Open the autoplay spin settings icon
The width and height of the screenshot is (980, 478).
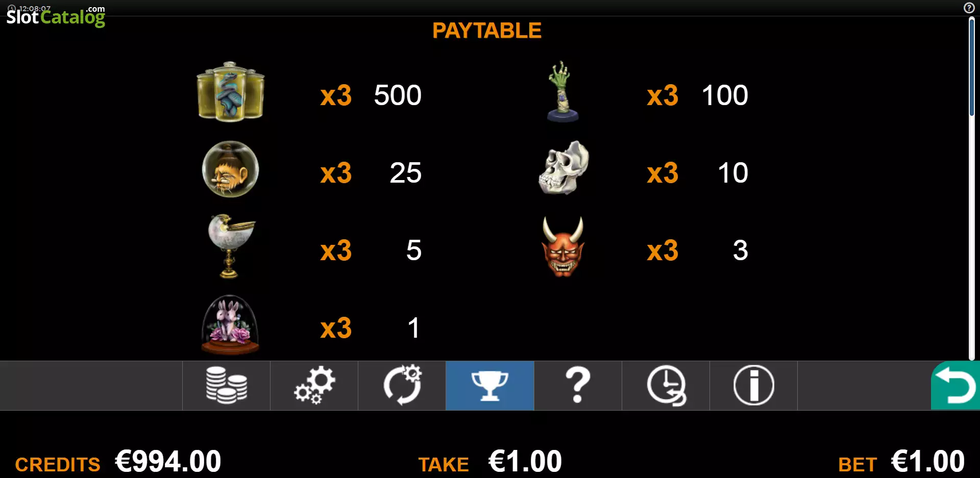coord(402,386)
